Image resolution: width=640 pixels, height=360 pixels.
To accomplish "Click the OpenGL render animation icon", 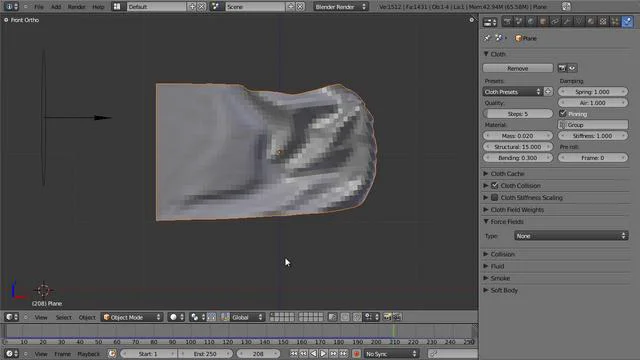I will click(397, 317).
